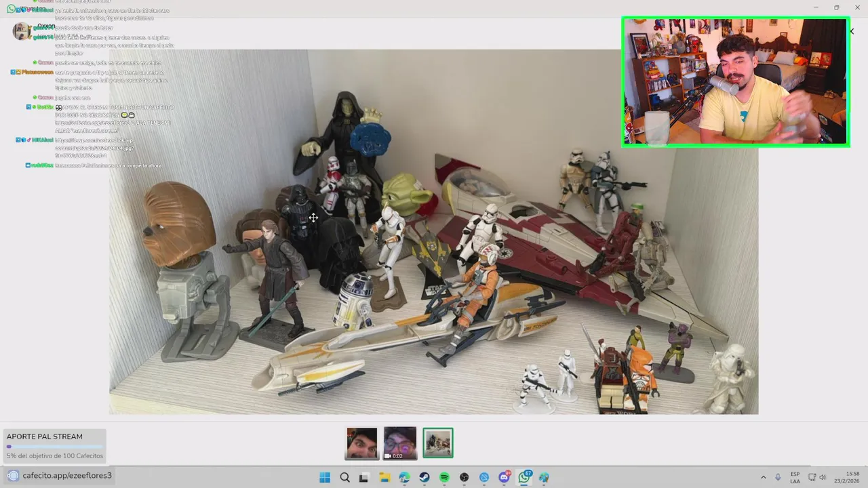Image resolution: width=868 pixels, height=488 pixels.
Task: Click the Star Wars figures photo
Action: point(434,232)
